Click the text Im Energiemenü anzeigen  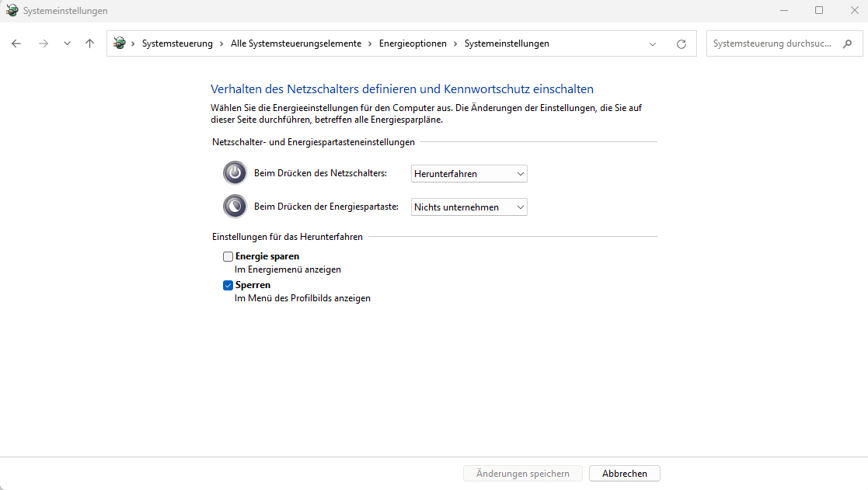(x=288, y=269)
